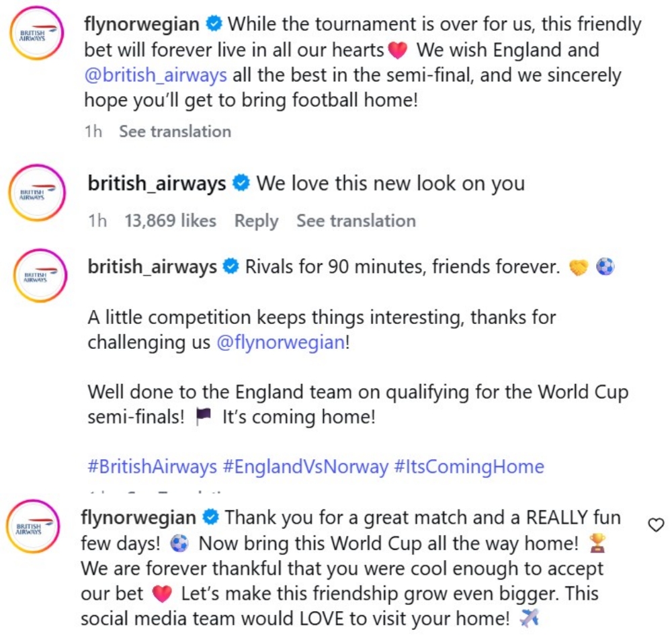672x640 pixels.
Task: Open flynorwegian username on top comment
Action: click(x=141, y=24)
